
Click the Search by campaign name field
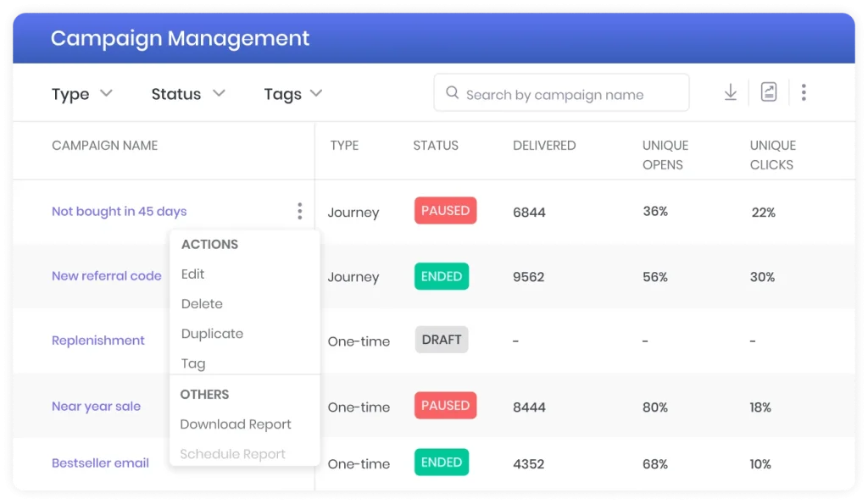(561, 93)
